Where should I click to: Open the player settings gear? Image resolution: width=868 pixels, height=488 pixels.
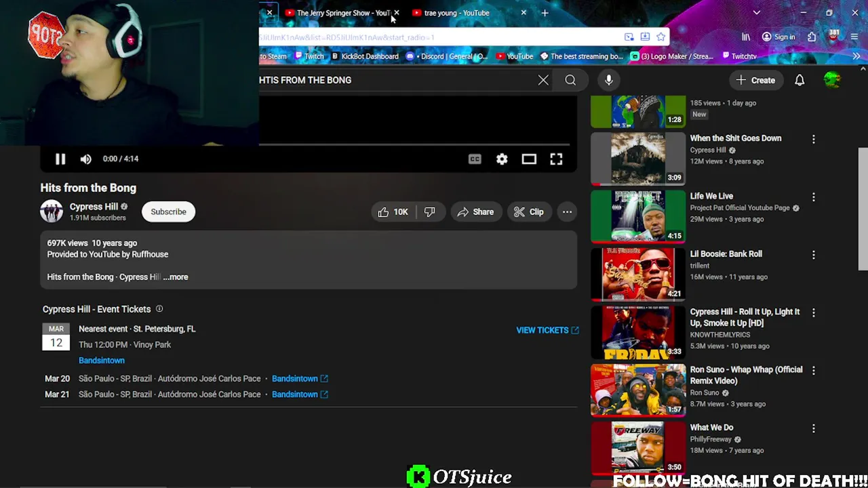tap(502, 159)
